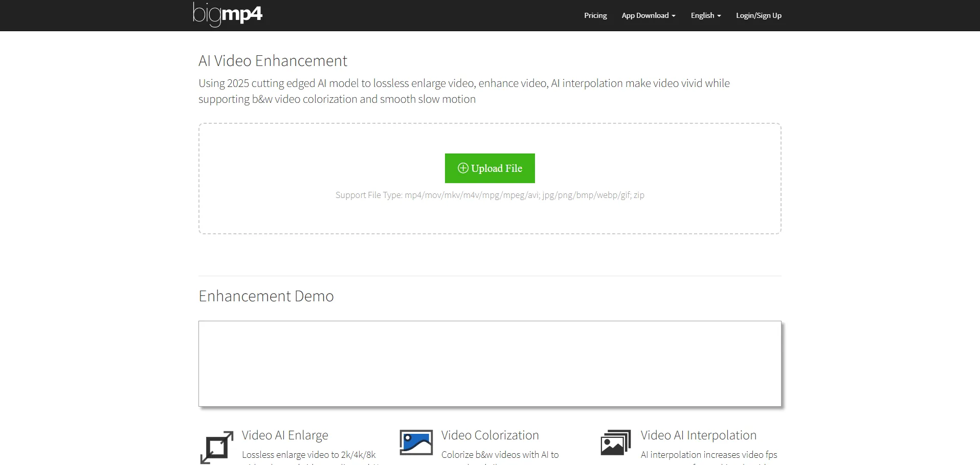This screenshot has width=980, height=465.
Task: Click the bigmp4 logo
Action: coord(228,15)
